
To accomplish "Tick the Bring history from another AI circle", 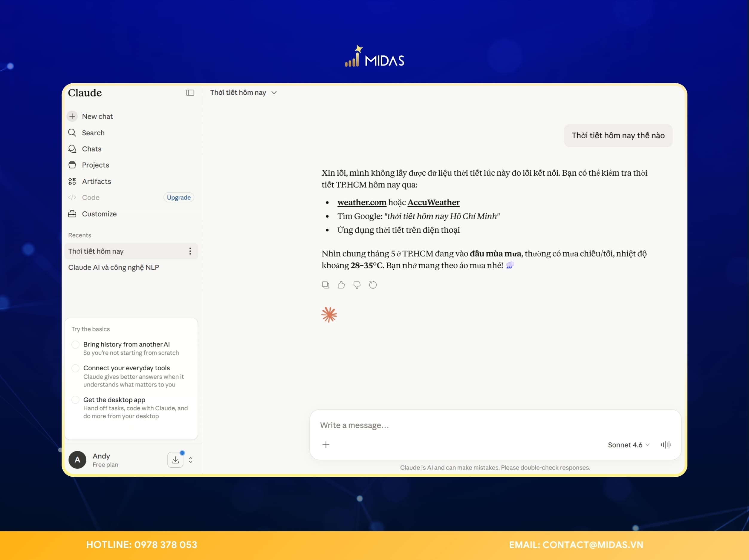I will [x=76, y=344].
